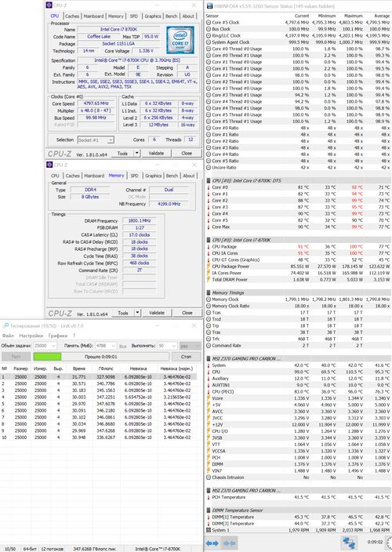
Task: Click lightning icon beside Total DRAM Power
Action: tap(209, 279)
